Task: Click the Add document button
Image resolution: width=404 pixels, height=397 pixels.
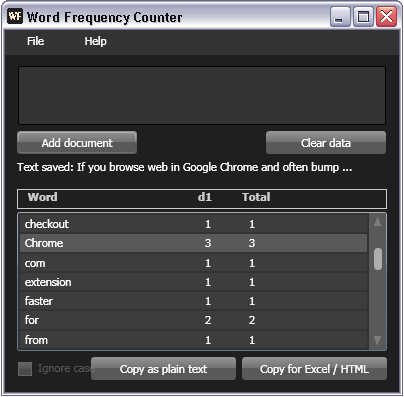Action: (x=77, y=143)
